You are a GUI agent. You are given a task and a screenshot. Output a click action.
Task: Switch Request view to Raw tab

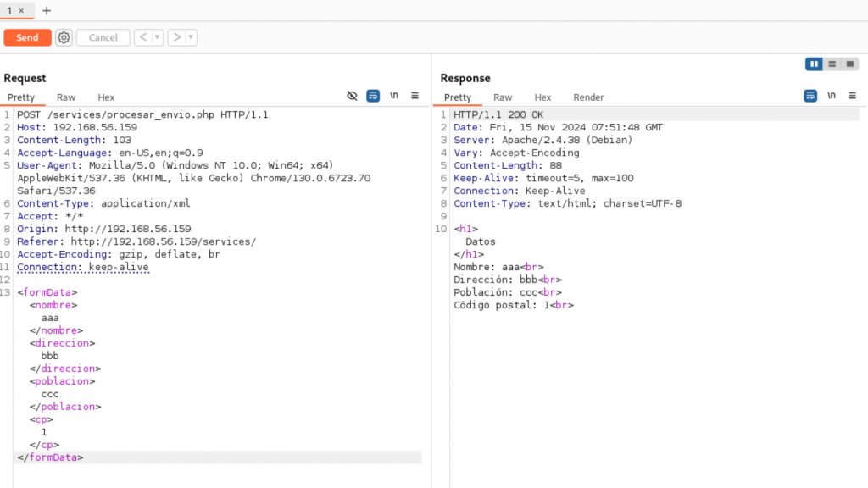click(66, 97)
